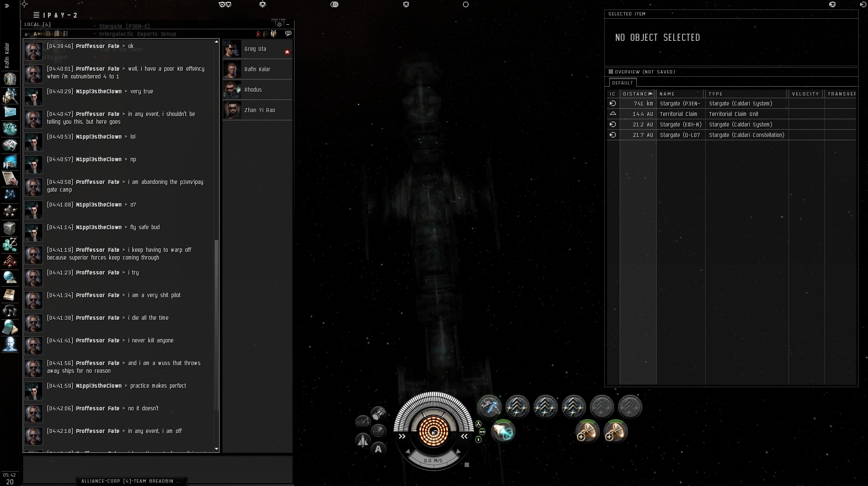Decrease chat font size with a-
The width and height of the screenshot is (868, 486).
27,34
